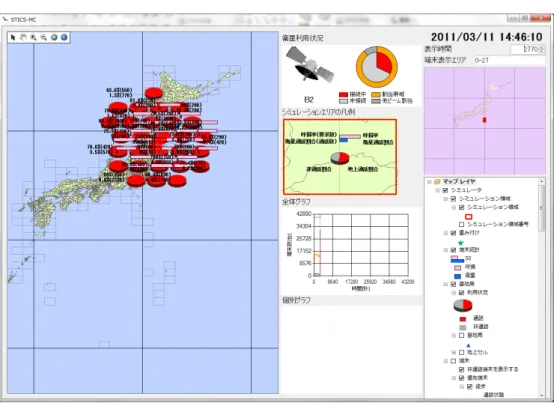
Task: Click the pie chart symbol under 利用状況
Action: tap(463, 306)
